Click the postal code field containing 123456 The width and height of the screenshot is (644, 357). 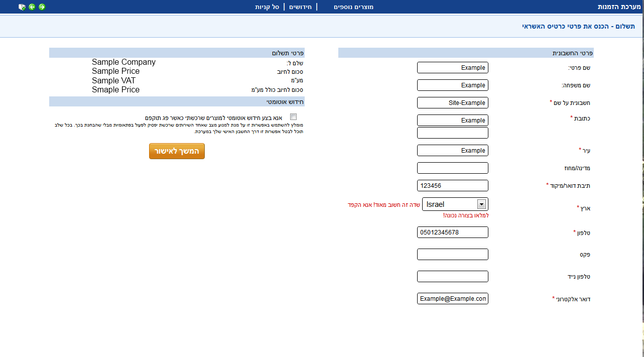(x=452, y=186)
